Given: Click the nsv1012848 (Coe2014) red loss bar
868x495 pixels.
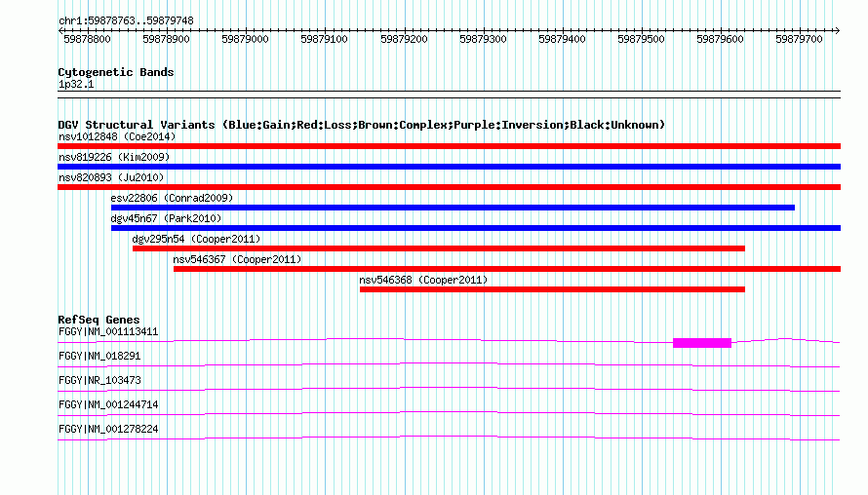Looking at the screenshot, I should point(449,146).
